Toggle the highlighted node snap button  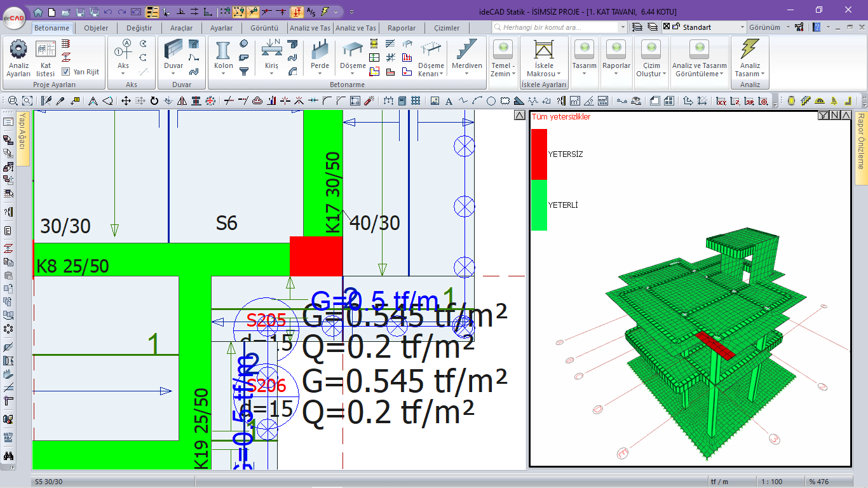238,12
